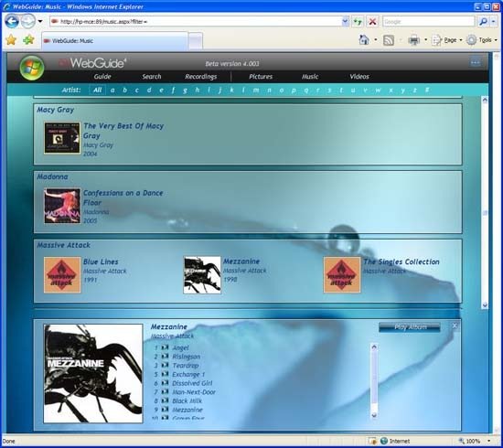Play track Dissolved Girl via its icon
The height and width of the screenshot is (448, 503).
pos(165,383)
